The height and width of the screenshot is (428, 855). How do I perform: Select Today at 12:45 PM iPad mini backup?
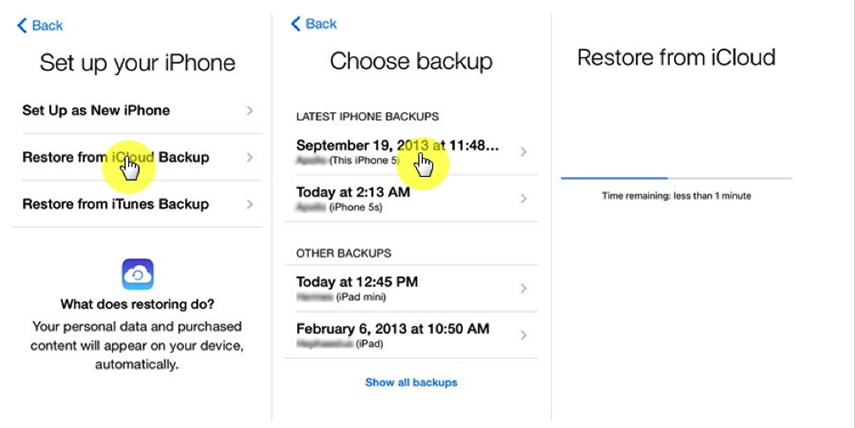pyautogui.click(x=411, y=288)
